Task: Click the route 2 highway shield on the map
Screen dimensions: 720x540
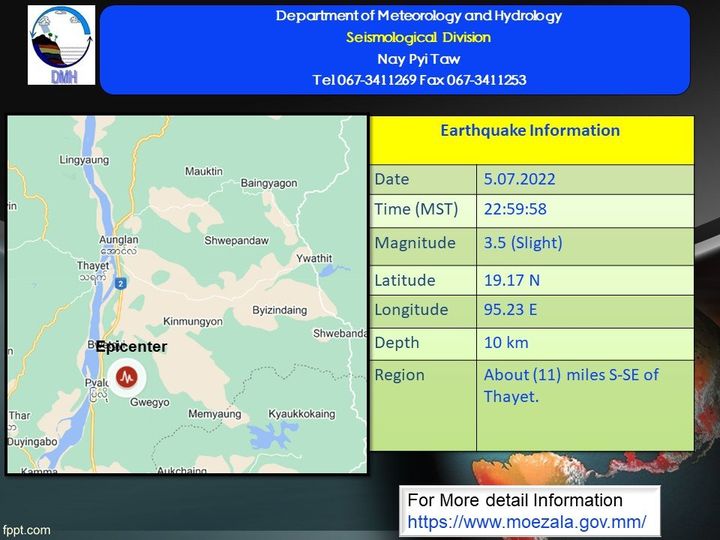Action: click(x=120, y=284)
